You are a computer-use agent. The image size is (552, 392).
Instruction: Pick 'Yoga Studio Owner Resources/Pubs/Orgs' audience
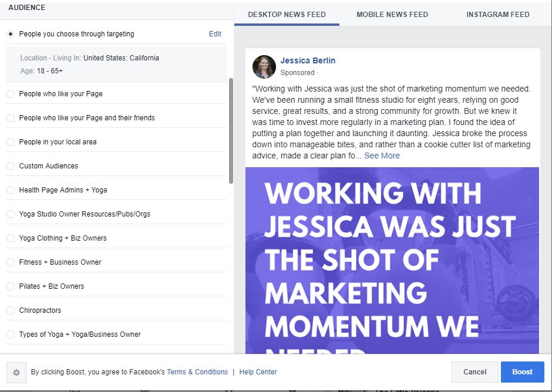coord(11,214)
